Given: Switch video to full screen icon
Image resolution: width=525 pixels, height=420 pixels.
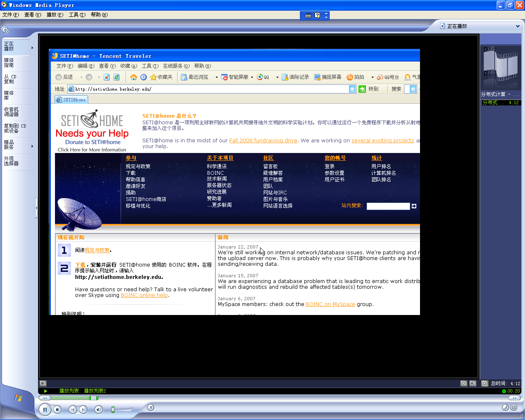Looking at the screenshot, I should pos(473,383).
